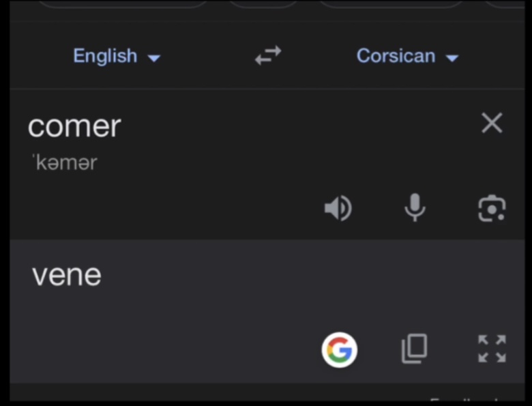Select the translated text 'vene'
The image size is (532, 406).
click(x=67, y=275)
